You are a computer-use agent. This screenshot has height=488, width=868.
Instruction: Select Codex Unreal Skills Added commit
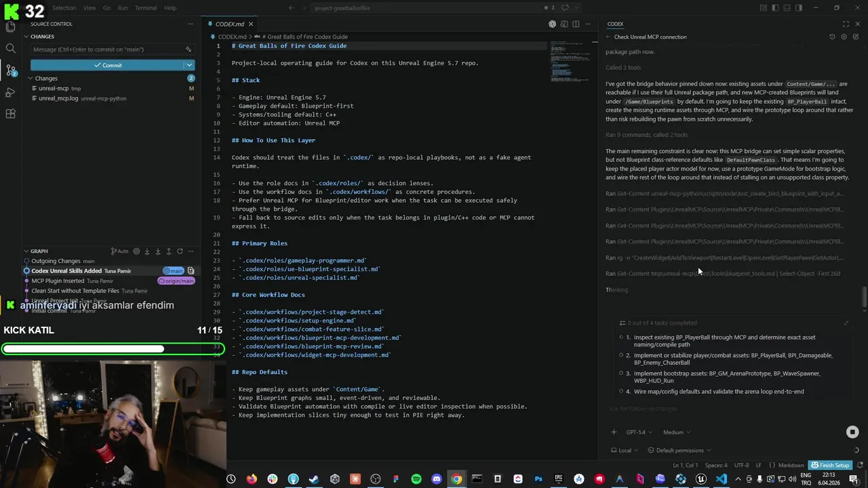point(112,271)
